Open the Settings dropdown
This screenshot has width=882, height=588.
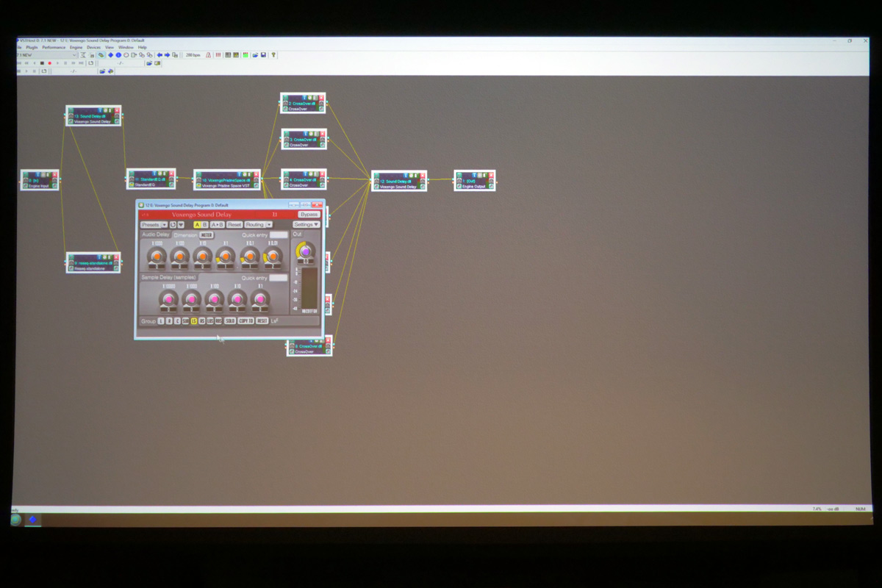[306, 225]
